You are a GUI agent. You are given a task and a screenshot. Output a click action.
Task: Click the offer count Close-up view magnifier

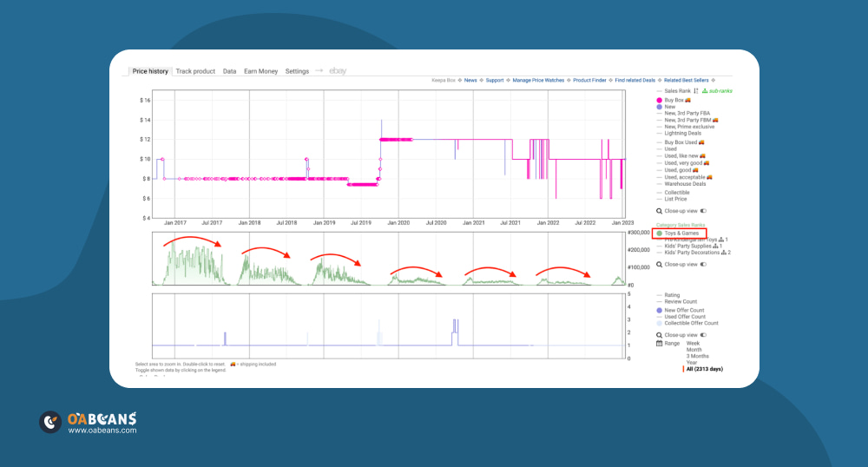[660, 335]
